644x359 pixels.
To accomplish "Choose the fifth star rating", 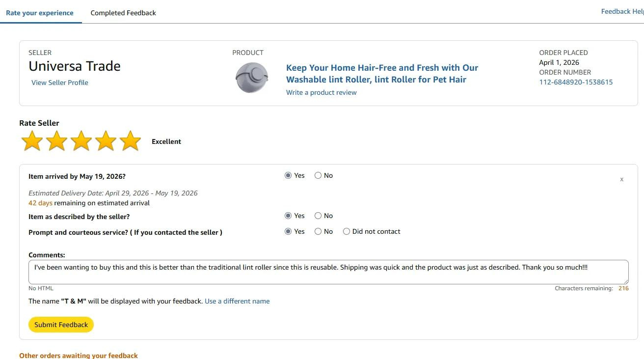I will click(x=131, y=141).
